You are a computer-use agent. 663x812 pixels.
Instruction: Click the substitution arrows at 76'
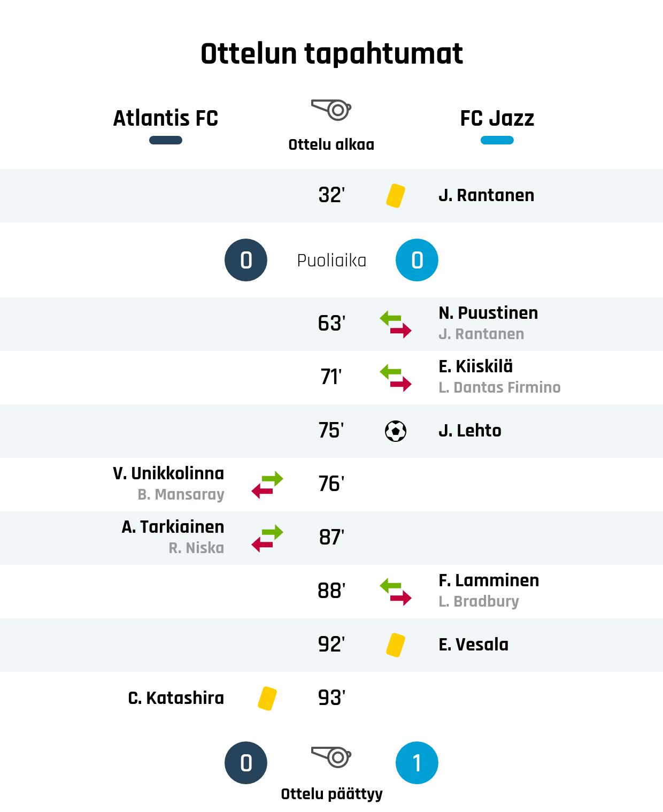point(267,485)
